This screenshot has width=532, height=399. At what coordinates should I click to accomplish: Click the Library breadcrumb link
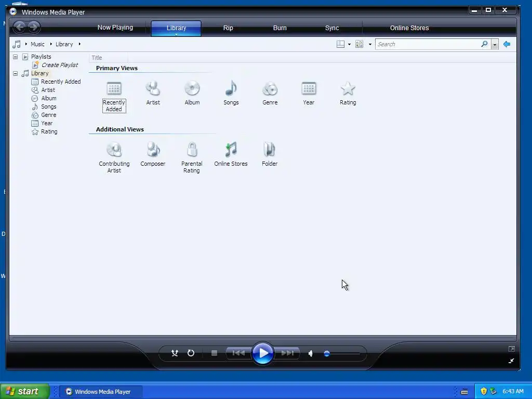(x=64, y=44)
